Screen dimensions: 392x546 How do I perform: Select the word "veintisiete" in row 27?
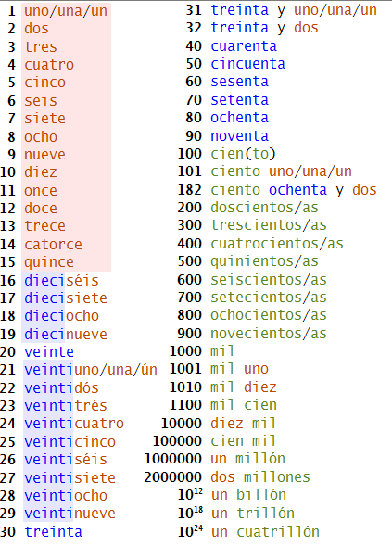(x=70, y=477)
